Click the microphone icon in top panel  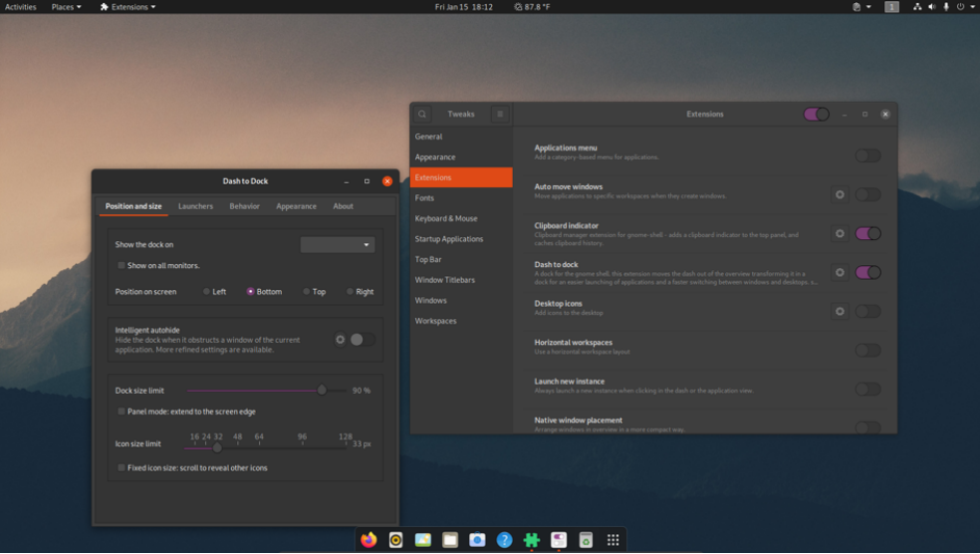[x=946, y=7]
